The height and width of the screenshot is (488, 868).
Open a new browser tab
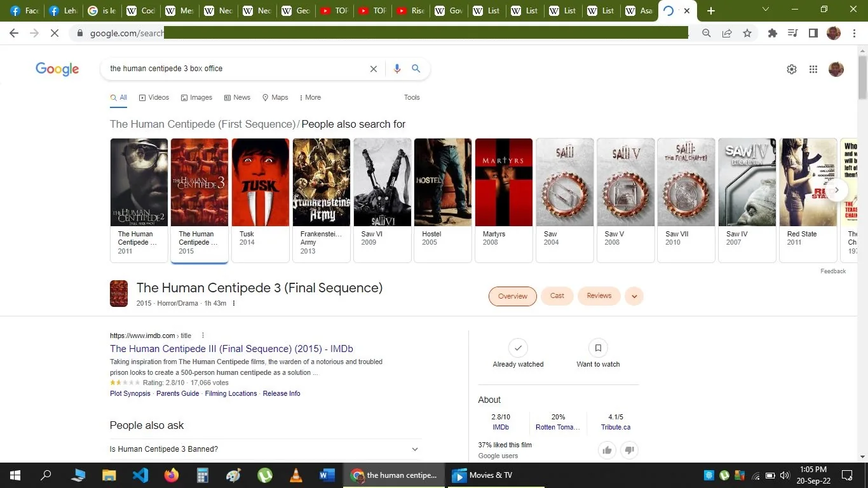point(711,11)
